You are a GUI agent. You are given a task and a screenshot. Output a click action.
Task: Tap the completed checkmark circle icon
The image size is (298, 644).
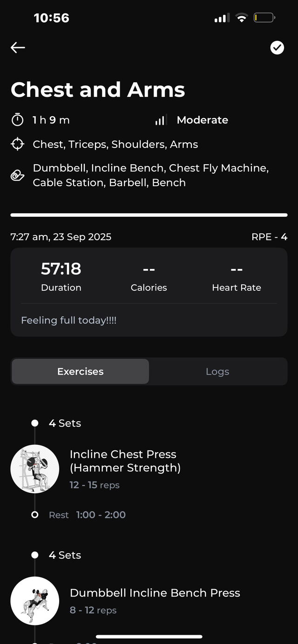click(x=277, y=47)
